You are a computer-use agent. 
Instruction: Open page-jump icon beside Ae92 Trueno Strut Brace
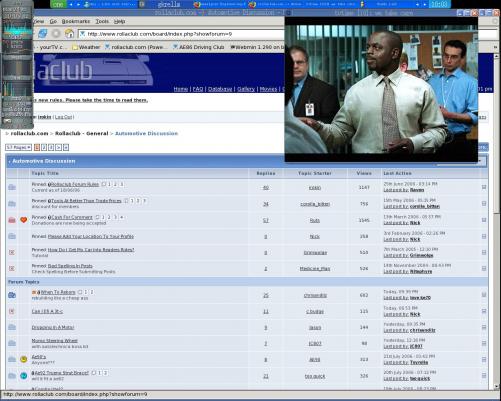94,373
